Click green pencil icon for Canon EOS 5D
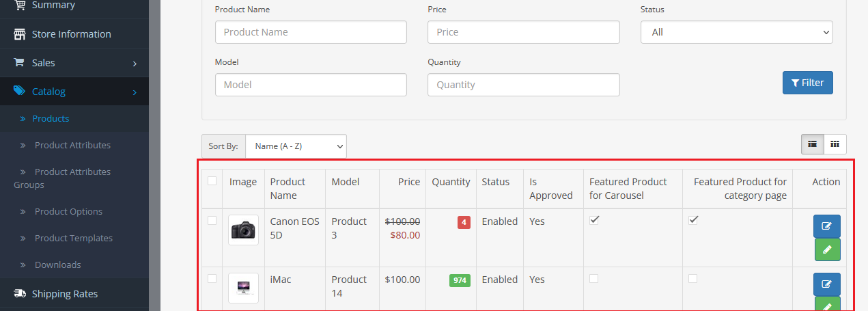This screenshot has height=311, width=868. point(827,249)
